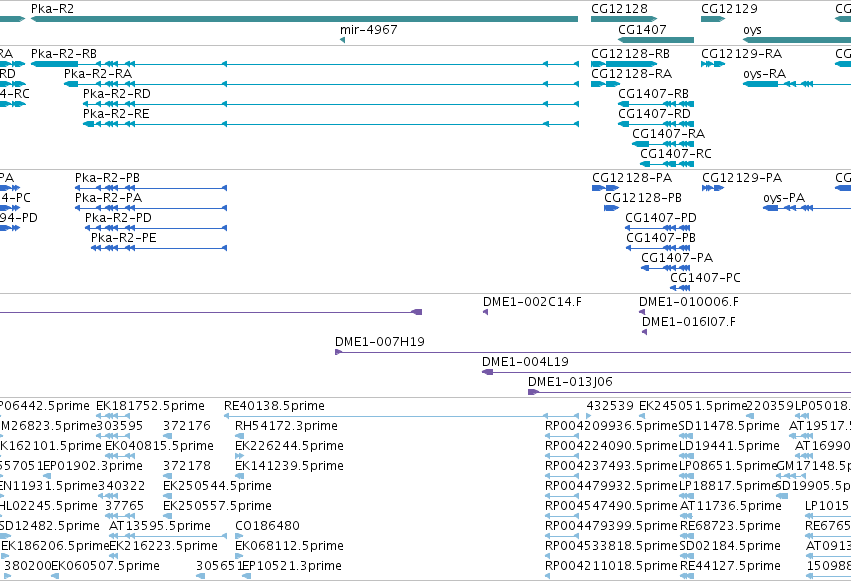Select the DME1-002C14.F clone marker
Screen dimensions: 851x581
(485, 312)
